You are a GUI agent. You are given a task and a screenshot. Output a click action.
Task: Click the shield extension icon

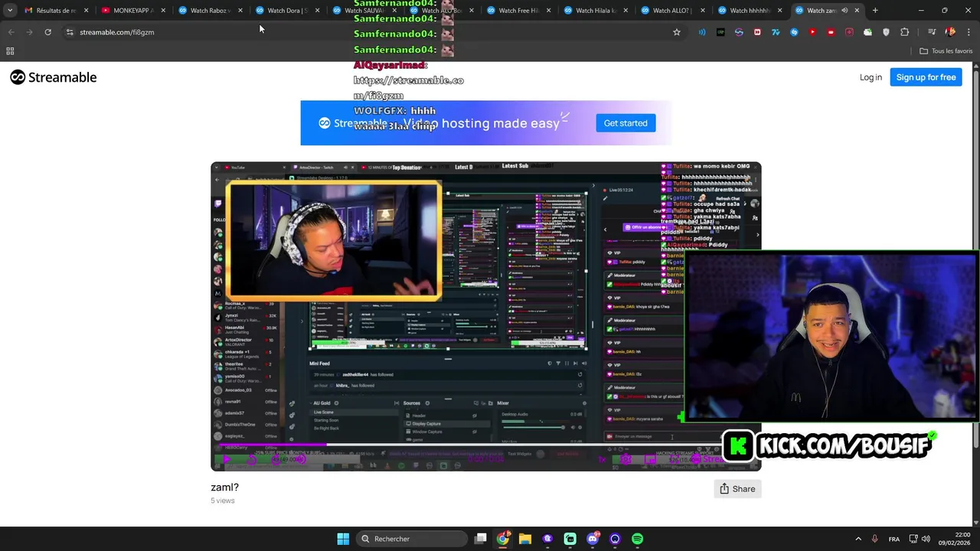tap(886, 32)
